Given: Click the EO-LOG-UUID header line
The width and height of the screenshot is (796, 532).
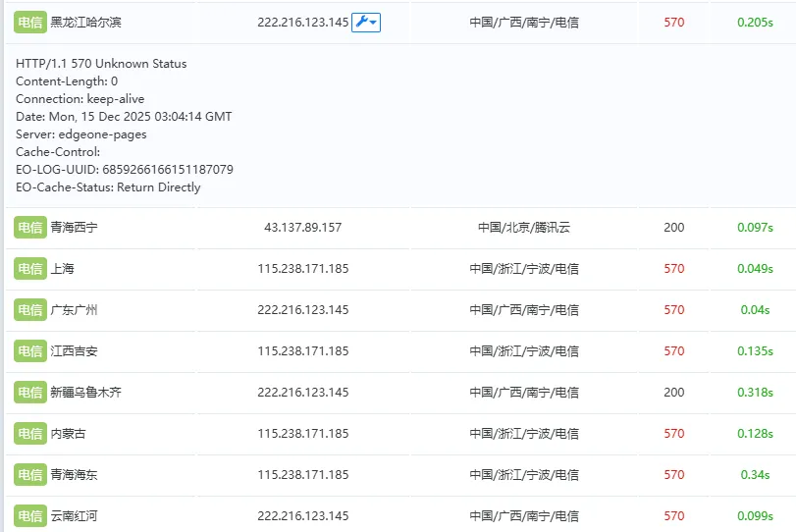Looking at the screenshot, I should 125,170.
